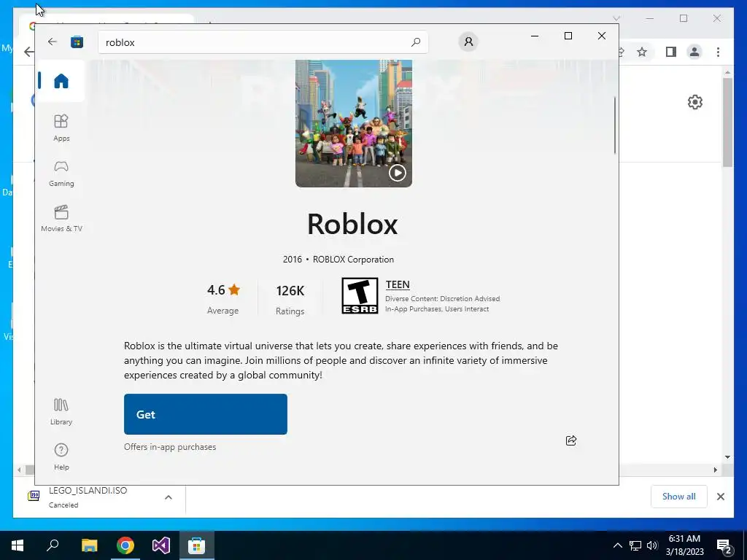Open Chrome from the taskbar
Image resolution: width=747 pixels, height=560 pixels.
[x=125, y=545]
